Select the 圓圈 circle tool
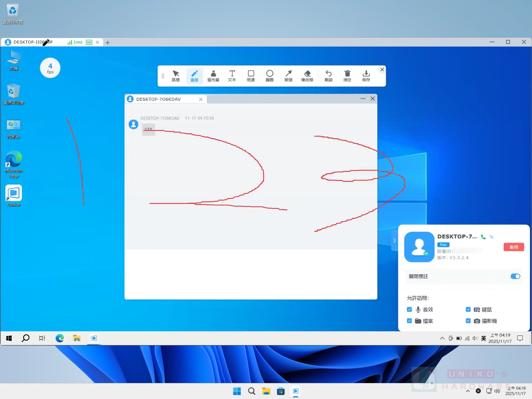Image resolution: width=532 pixels, height=399 pixels. [x=270, y=76]
